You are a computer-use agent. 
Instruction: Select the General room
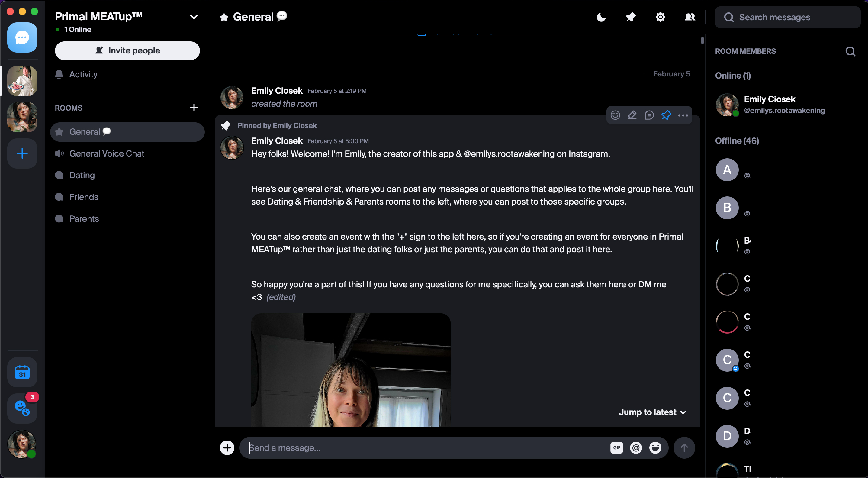click(127, 132)
